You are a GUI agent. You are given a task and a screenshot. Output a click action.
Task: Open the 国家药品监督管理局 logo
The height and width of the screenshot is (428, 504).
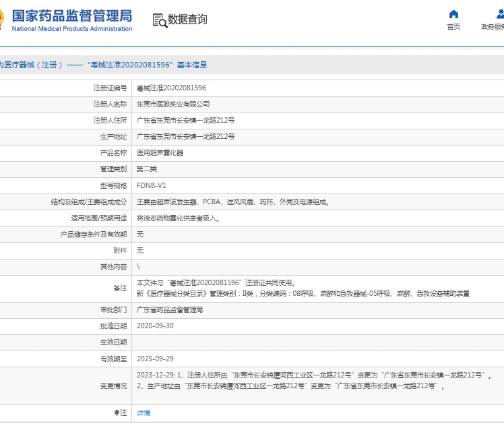(x=72, y=16)
